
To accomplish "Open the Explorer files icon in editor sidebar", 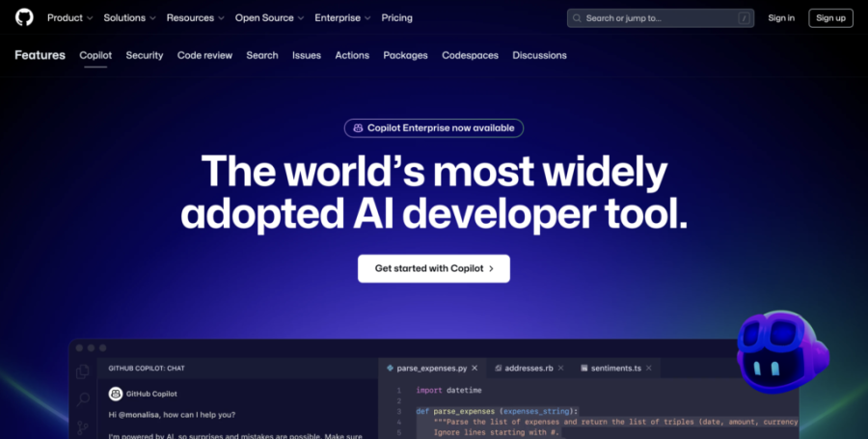I will [83, 371].
